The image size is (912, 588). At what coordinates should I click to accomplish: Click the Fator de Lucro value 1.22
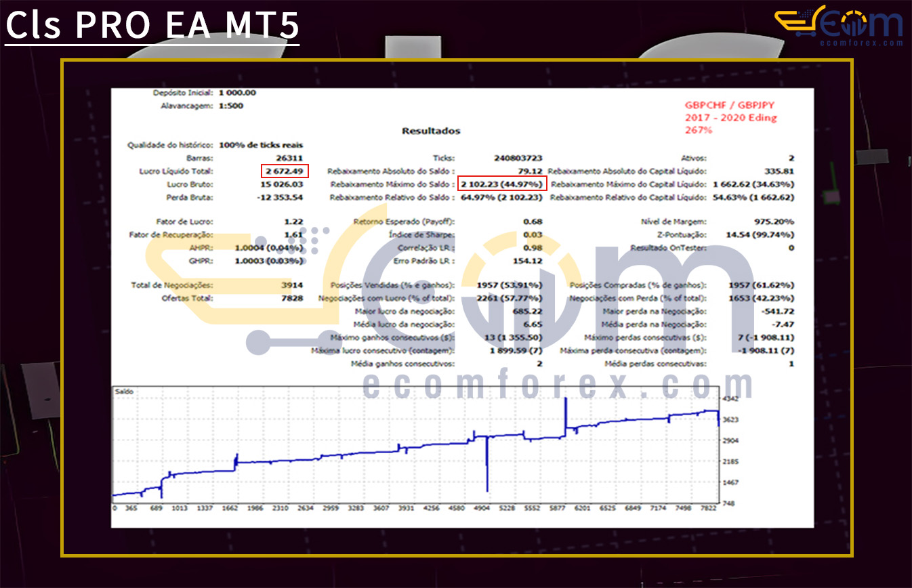tap(294, 221)
